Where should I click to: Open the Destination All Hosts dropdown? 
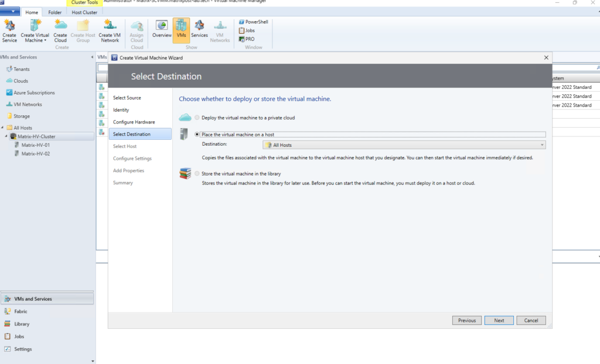click(x=404, y=145)
